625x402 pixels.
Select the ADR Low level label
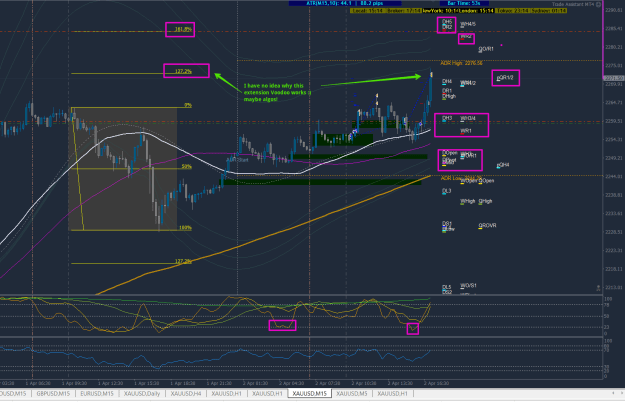(x=461, y=178)
